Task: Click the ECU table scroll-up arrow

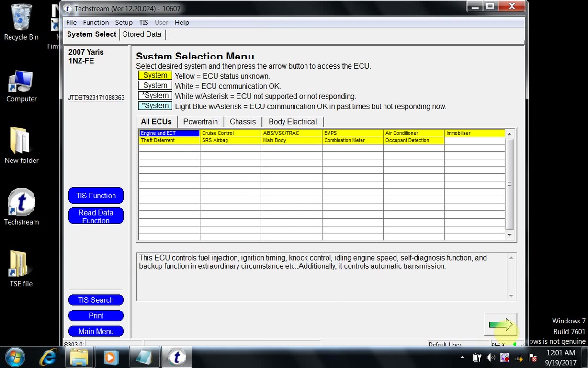Action: (x=509, y=134)
